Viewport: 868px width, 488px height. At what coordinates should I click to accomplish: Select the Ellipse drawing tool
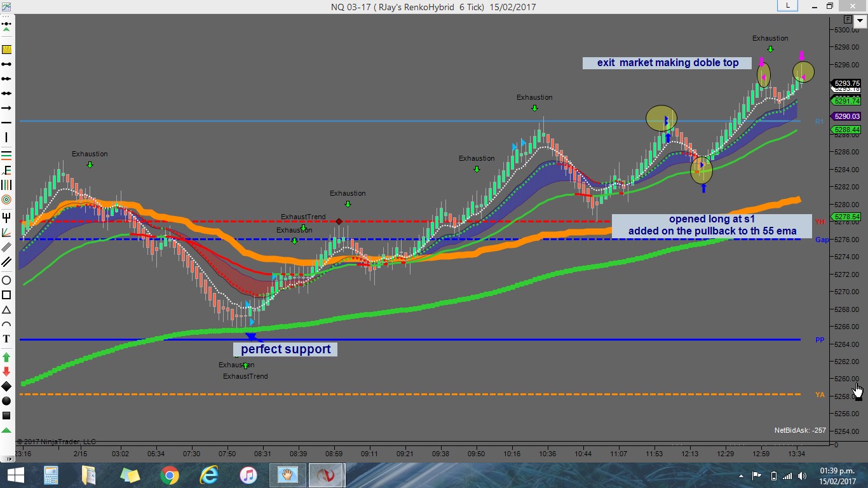pyautogui.click(x=6, y=280)
